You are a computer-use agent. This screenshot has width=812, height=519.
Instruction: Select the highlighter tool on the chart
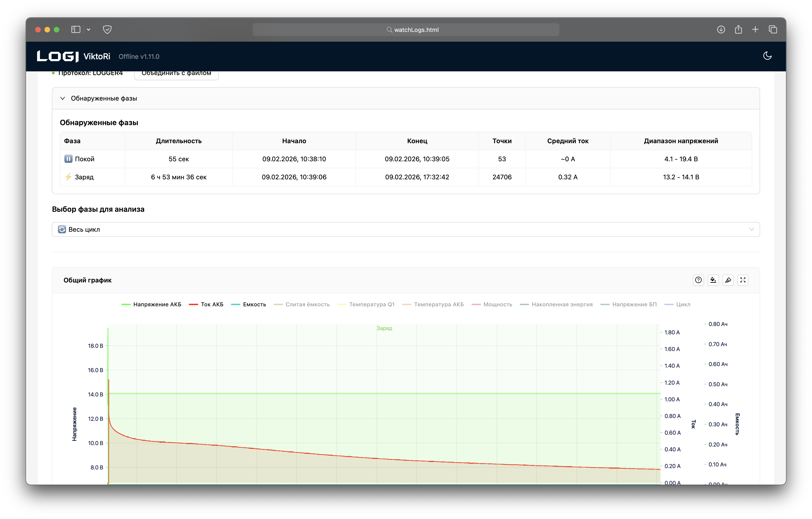click(728, 280)
